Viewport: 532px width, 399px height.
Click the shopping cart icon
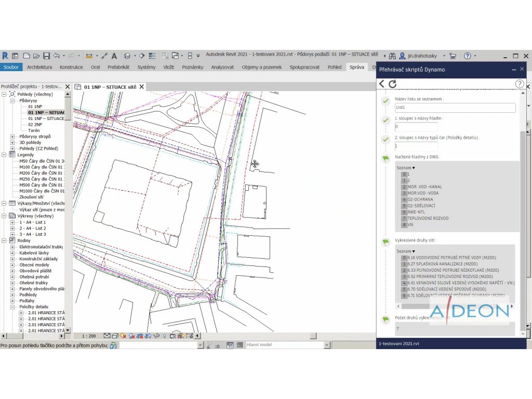click(x=453, y=56)
